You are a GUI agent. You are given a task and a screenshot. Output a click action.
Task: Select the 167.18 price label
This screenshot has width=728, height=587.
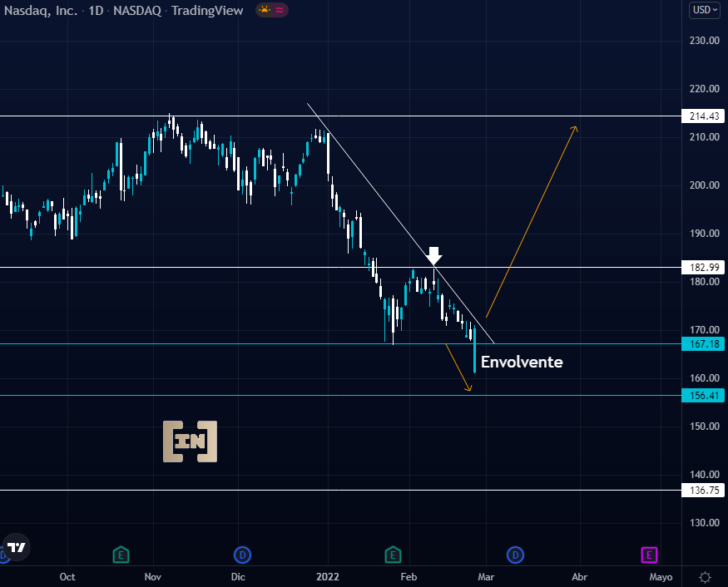[703, 344]
